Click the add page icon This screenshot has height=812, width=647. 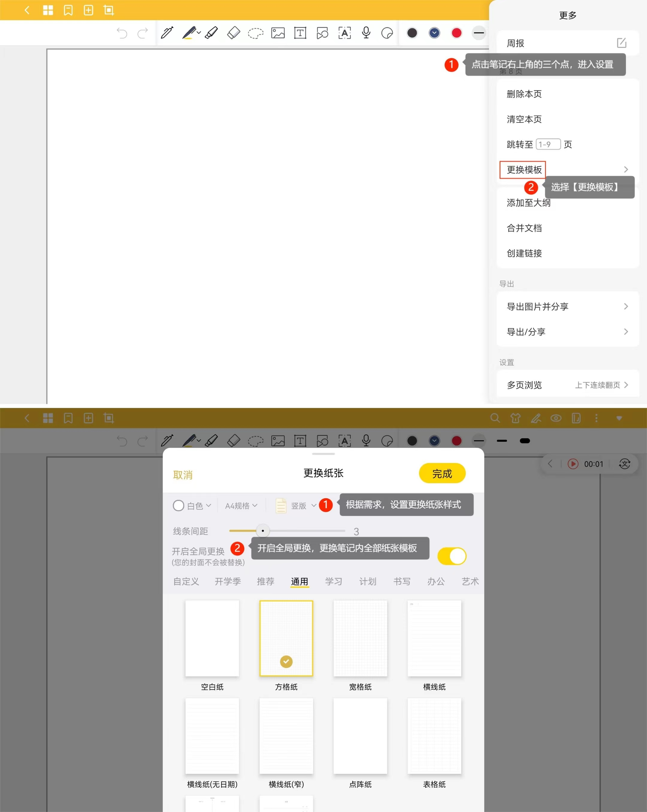coord(88,10)
